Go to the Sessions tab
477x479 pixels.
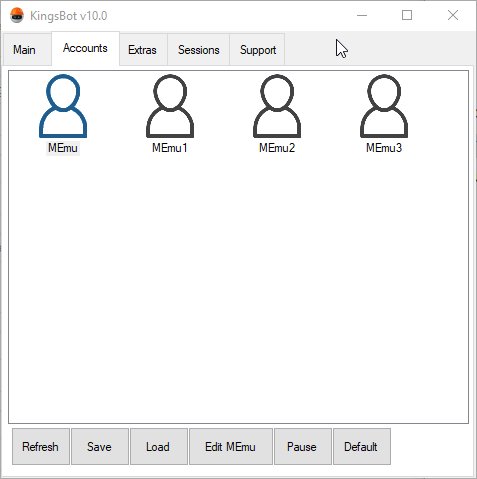pyautogui.click(x=199, y=50)
